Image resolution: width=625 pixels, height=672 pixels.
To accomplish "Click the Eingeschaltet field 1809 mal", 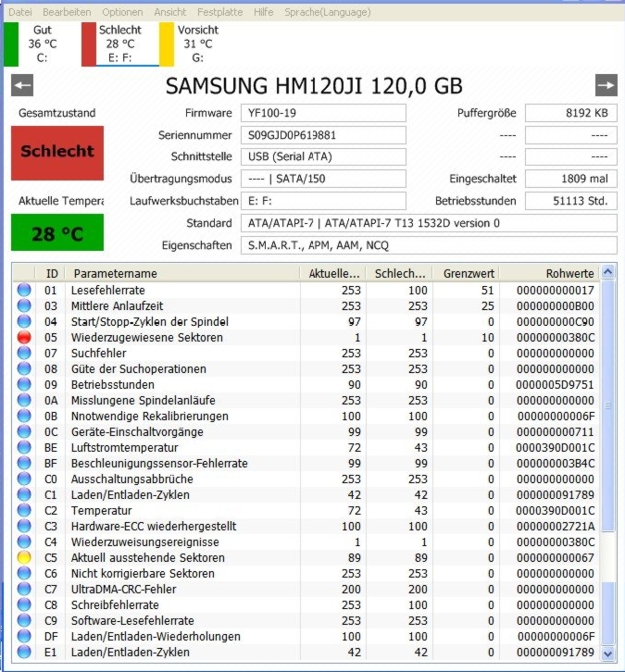I will pyautogui.click(x=571, y=179).
